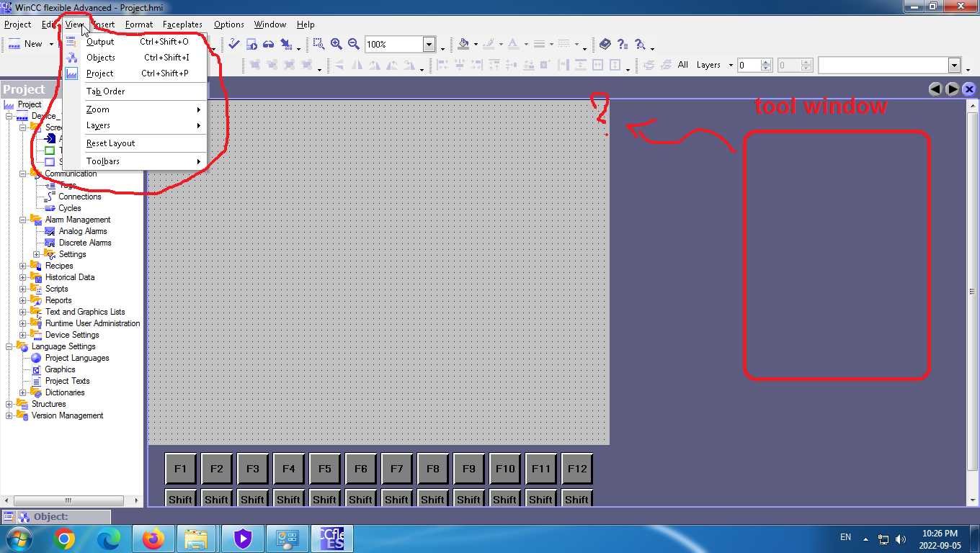
Task: Click the font color A icon
Action: (x=513, y=44)
